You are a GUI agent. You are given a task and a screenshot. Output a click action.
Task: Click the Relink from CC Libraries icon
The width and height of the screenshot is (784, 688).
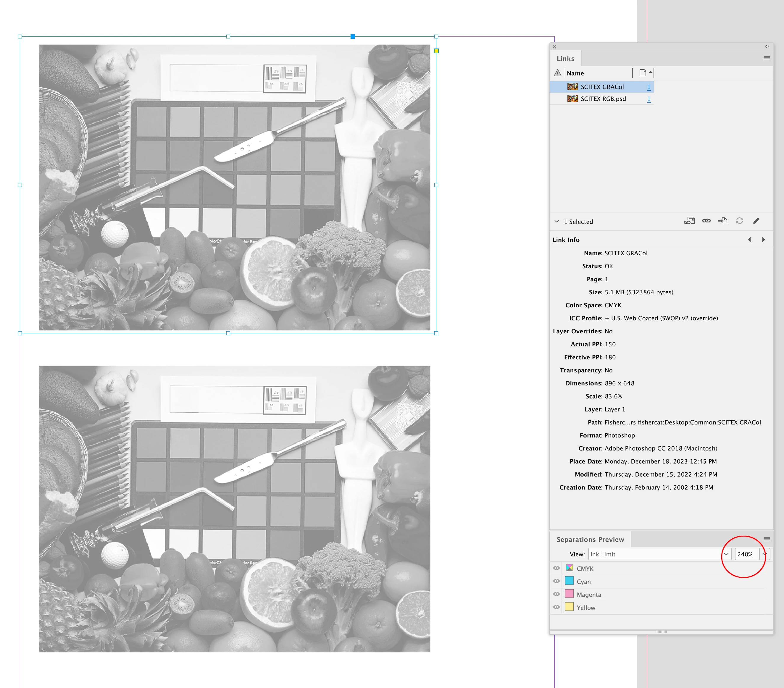(689, 221)
